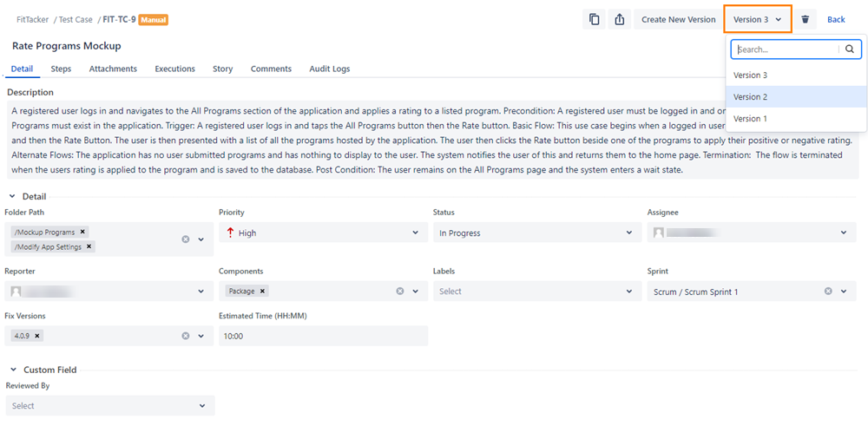868x426 pixels.
Task: Click the red High priority arrow icon
Action: (x=230, y=233)
